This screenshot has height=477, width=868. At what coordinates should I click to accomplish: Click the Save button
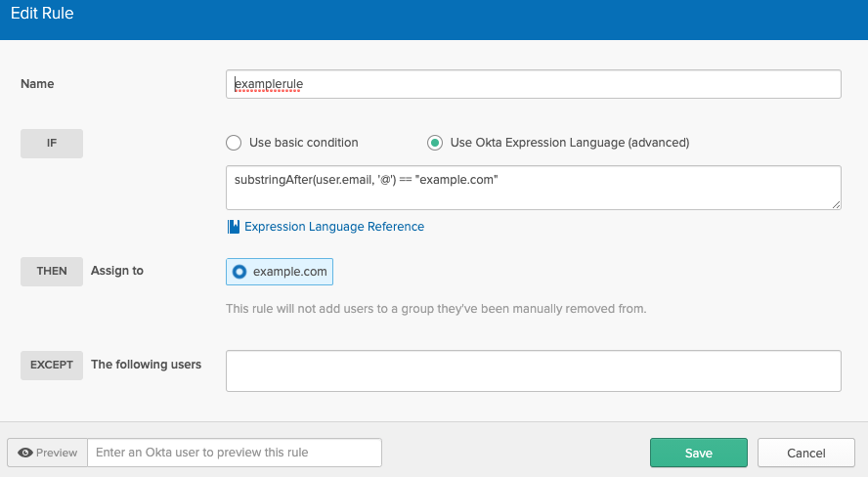pyautogui.click(x=699, y=453)
